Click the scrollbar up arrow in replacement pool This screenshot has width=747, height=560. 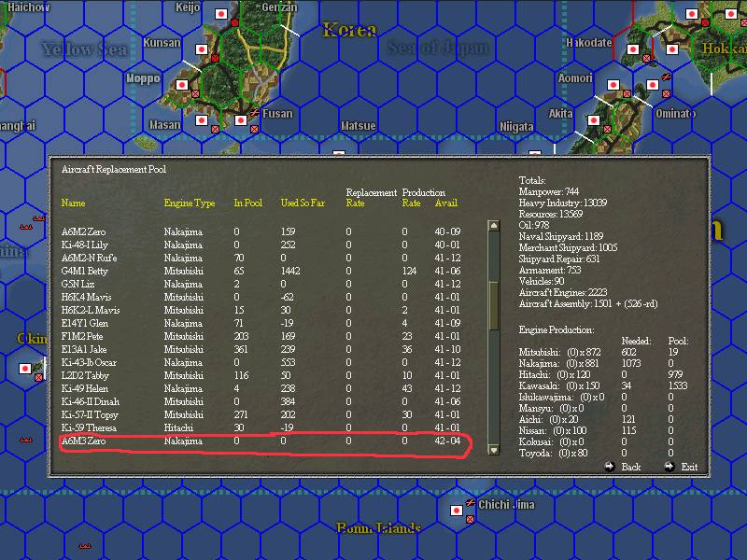(x=494, y=225)
